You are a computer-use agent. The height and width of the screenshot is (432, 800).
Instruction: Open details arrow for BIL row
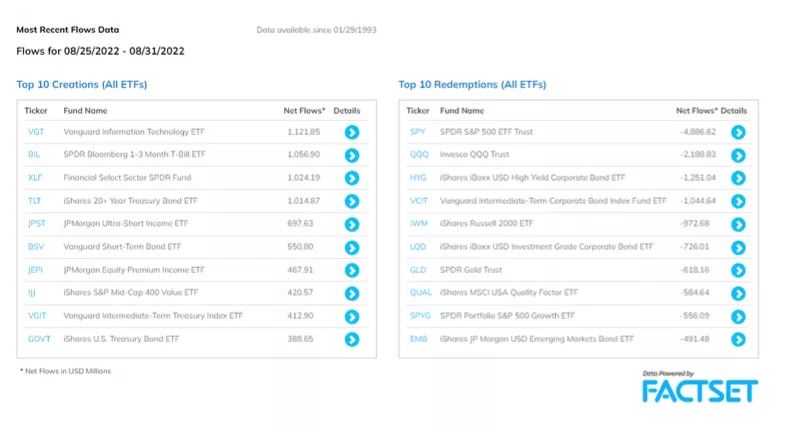[352, 155]
